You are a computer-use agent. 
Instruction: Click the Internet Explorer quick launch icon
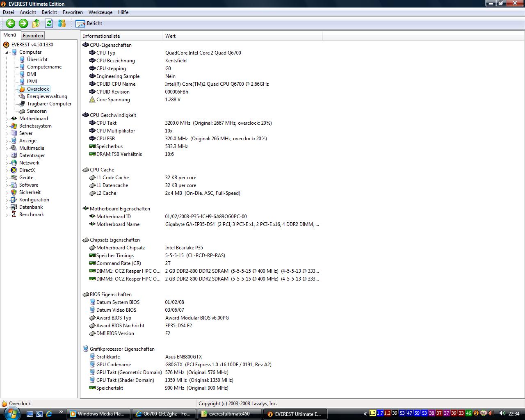(49, 414)
